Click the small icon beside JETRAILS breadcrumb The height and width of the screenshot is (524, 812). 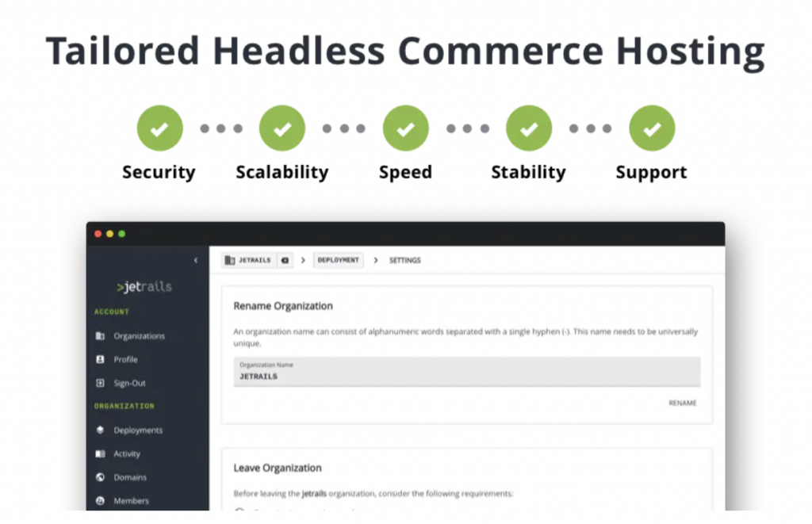point(285,260)
